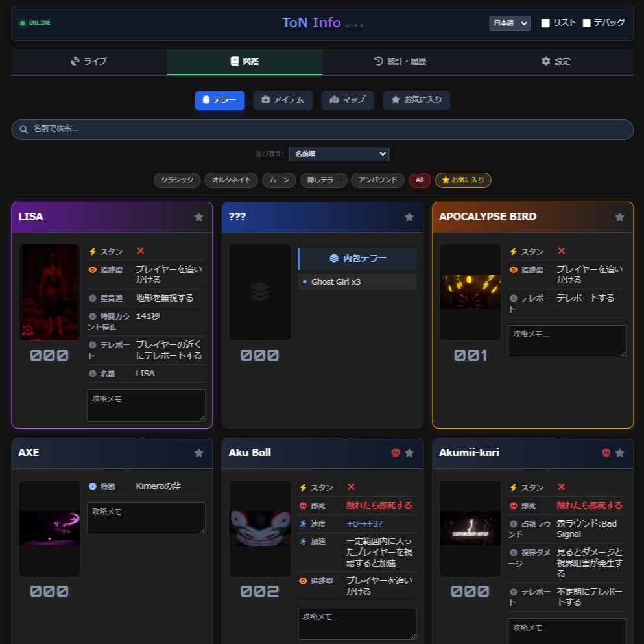Click the skull icon on Aku Ball's header
Image resolution: width=644 pixels, height=644 pixels.
tap(395, 453)
